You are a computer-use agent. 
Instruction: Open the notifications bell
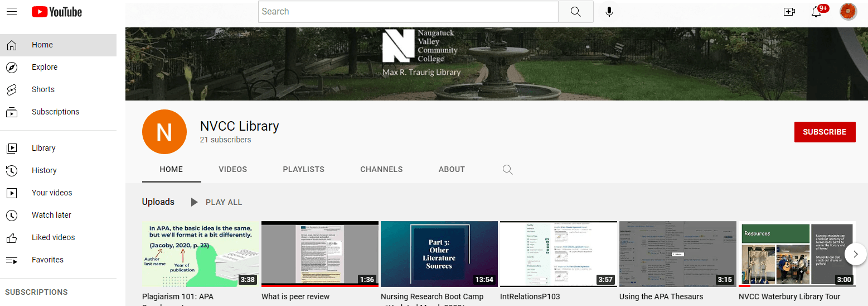tap(817, 12)
